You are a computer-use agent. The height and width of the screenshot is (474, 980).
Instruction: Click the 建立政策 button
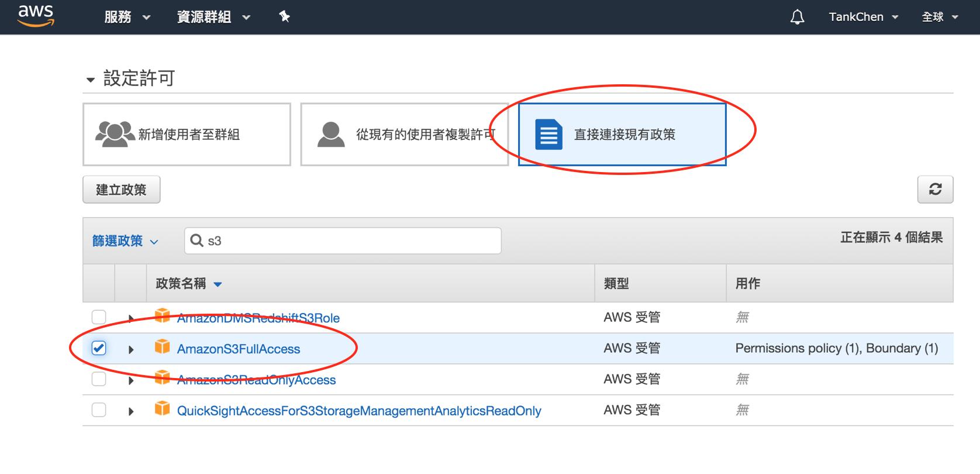click(121, 190)
